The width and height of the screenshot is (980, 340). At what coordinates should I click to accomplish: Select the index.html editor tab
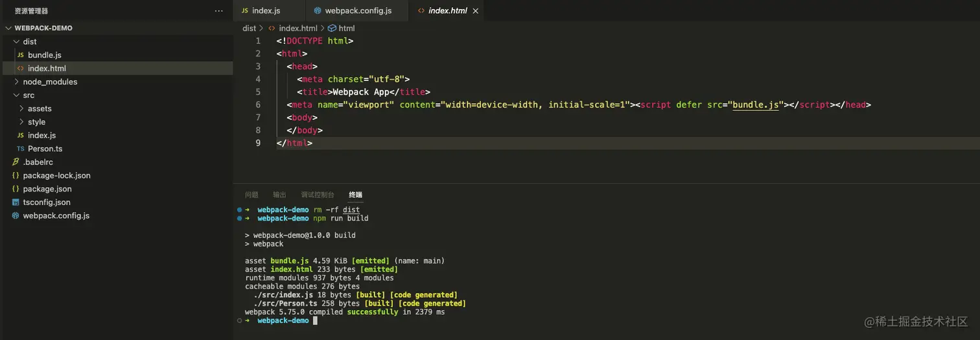pos(447,10)
